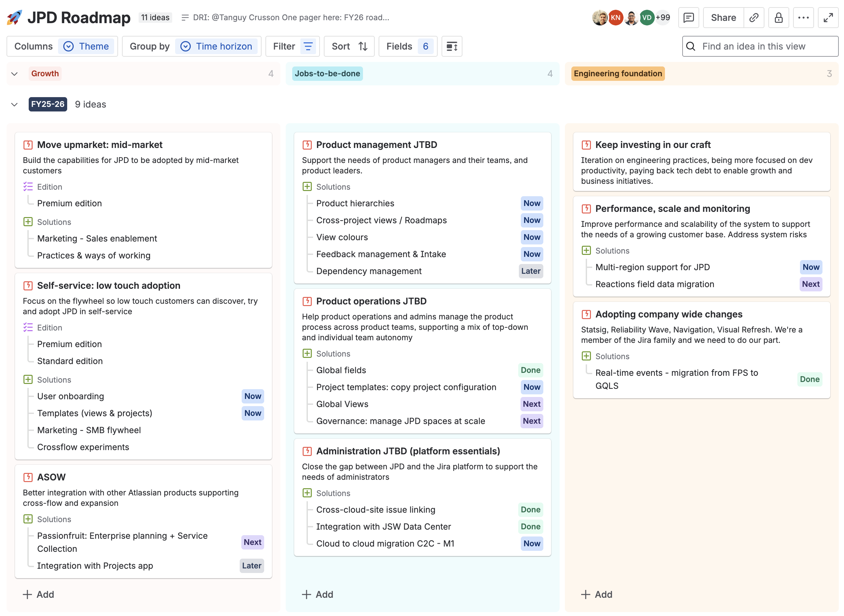Screen dimensions: 844x616
Task: Open the Fields selector showing 6
Action: point(408,46)
